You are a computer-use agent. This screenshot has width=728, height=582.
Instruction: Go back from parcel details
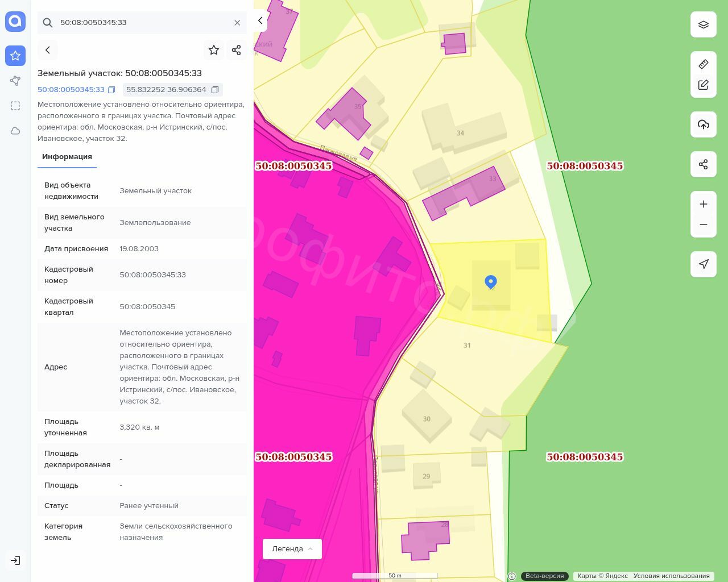pos(48,50)
